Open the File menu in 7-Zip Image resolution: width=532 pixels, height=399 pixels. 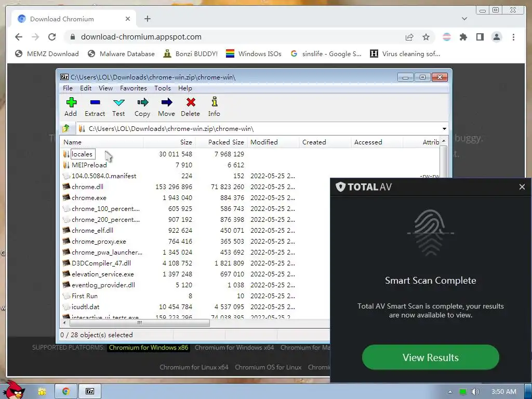point(68,88)
